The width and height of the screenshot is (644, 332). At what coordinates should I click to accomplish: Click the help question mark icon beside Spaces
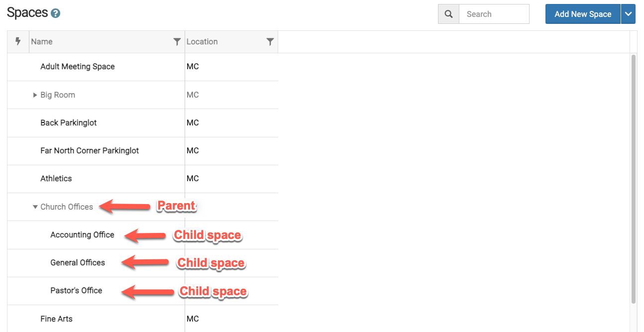click(x=56, y=13)
